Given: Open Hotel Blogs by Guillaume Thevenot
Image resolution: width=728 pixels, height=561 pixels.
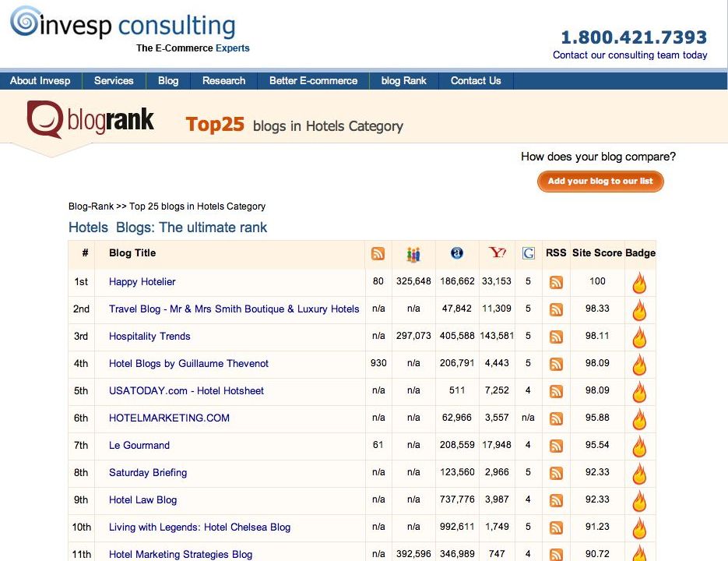Looking at the screenshot, I should tap(188, 363).
